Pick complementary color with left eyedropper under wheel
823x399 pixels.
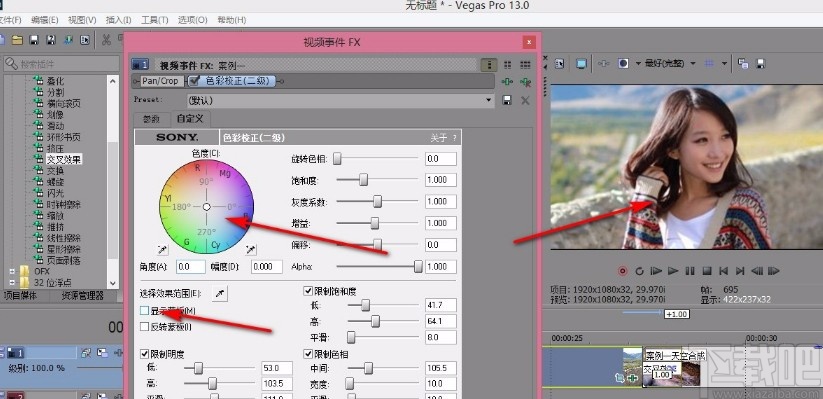pos(163,249)
